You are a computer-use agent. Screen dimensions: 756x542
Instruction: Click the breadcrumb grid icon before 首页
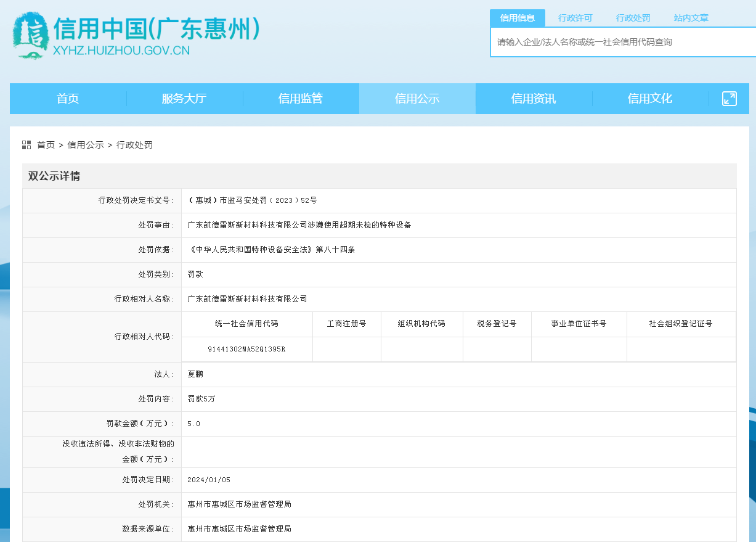(26, 145)
